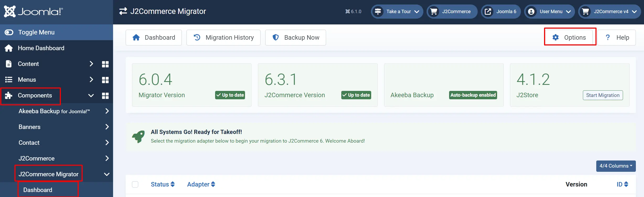
Task: Click the shield icon on Backup Now
Action: [276, 38]
